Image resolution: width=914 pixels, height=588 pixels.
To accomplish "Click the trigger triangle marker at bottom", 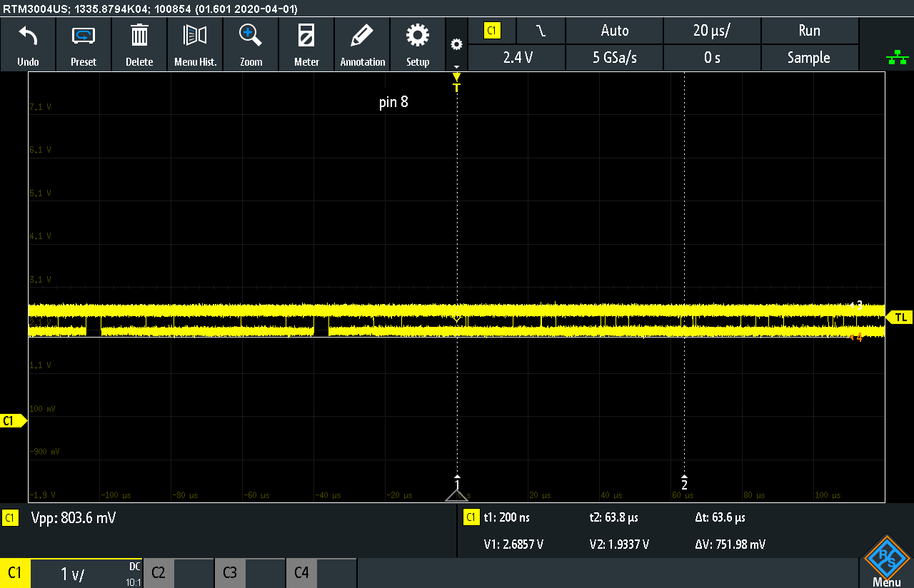I will pos(457,496).
